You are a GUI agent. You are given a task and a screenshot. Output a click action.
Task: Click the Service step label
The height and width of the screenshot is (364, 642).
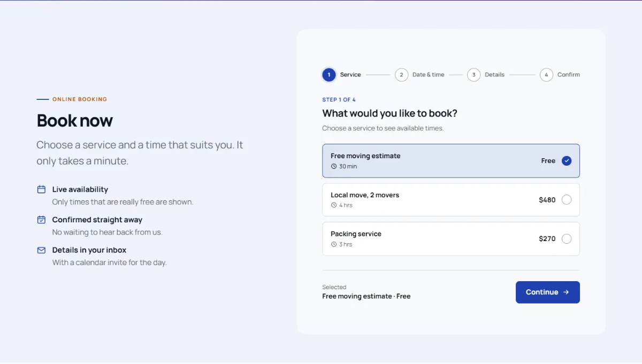point(350,75)
